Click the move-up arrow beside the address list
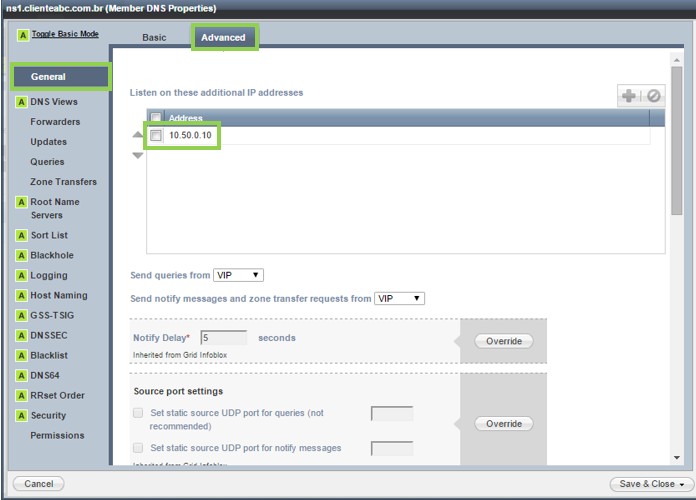Viewport: 696px width, 500px height. 138,135
